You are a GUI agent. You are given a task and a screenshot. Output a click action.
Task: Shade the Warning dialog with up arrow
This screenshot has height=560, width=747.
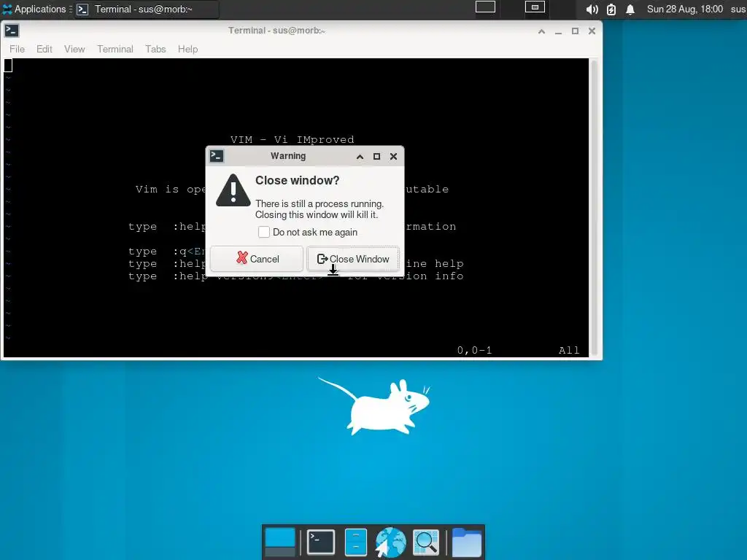[x=360, y=156]
